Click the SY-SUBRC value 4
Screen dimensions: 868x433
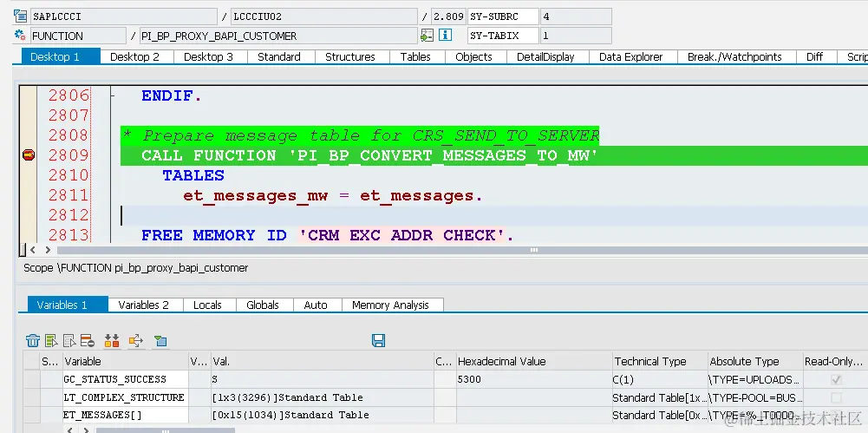click(576, 16)
